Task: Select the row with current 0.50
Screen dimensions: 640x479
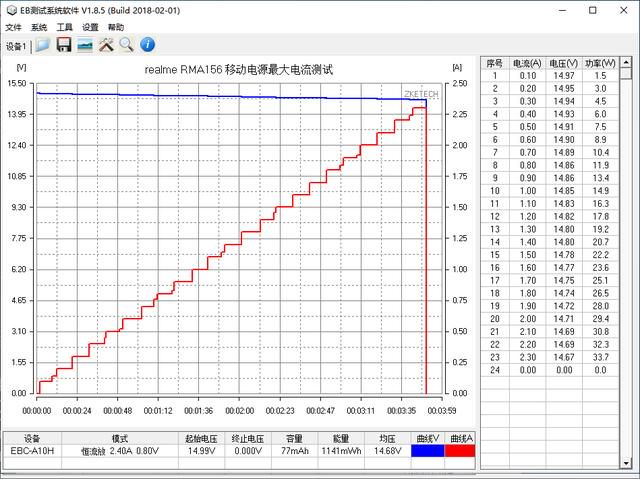Action: [x=550, y=127]
